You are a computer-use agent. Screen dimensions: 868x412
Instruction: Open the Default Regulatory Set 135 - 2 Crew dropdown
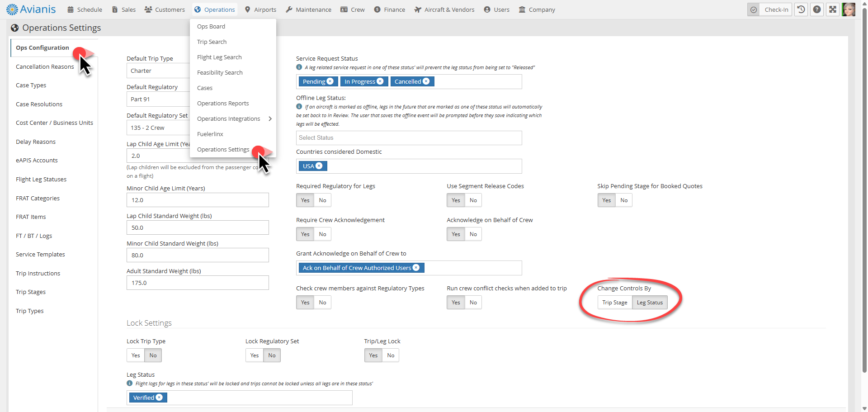(158, 128)
